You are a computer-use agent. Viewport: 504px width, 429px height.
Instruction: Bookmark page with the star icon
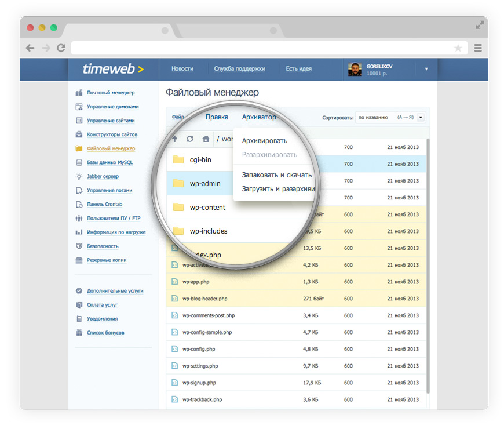(458, 48)
